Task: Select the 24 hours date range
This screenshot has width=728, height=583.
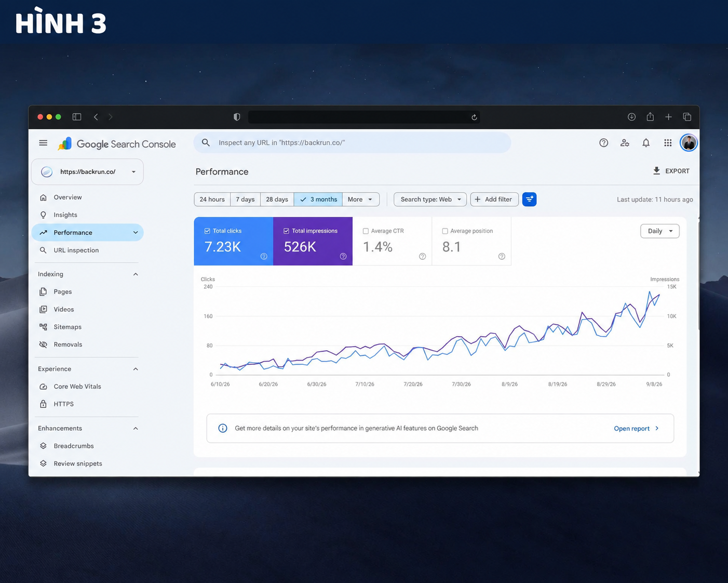Action: point(212,200)
